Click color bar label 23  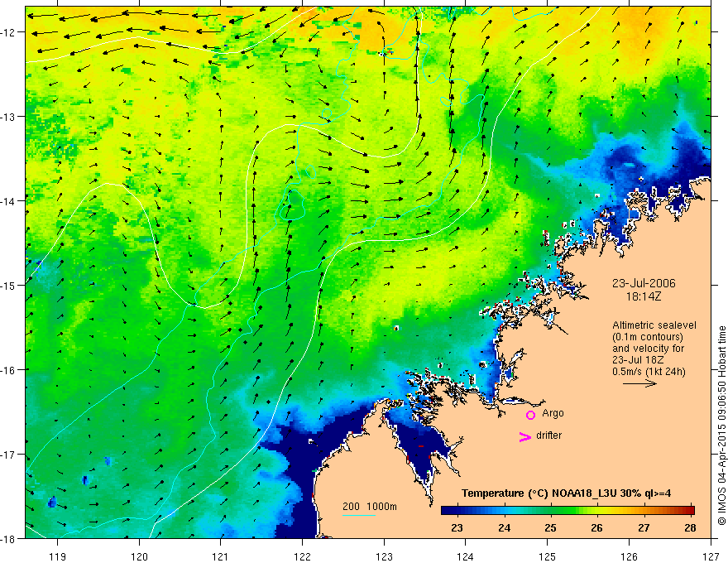[457, 527]
